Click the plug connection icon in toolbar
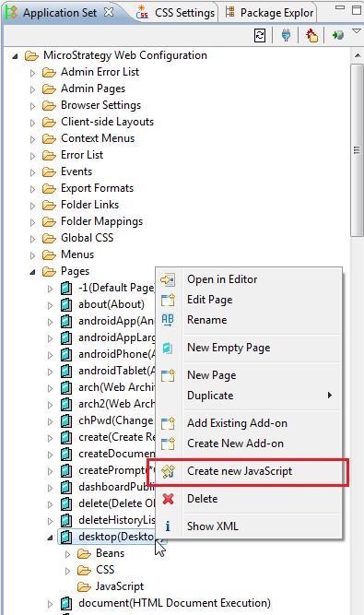Viewport: 364px width, 615px height. click(x=286, y=36)
